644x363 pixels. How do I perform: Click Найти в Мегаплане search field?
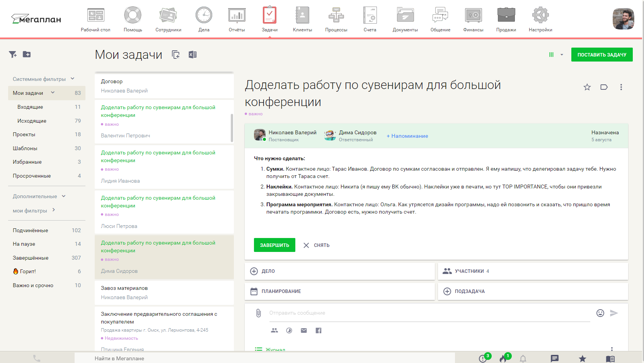265,358
